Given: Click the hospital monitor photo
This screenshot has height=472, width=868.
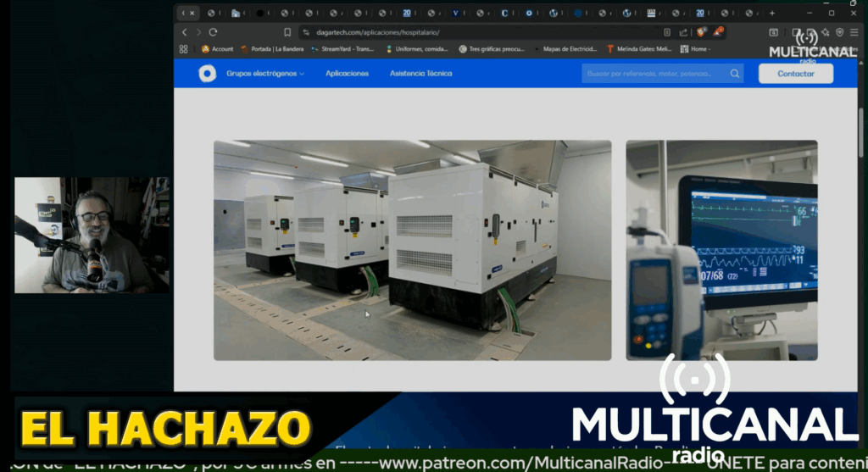Looking at the screenshot, I should point(721,250).
